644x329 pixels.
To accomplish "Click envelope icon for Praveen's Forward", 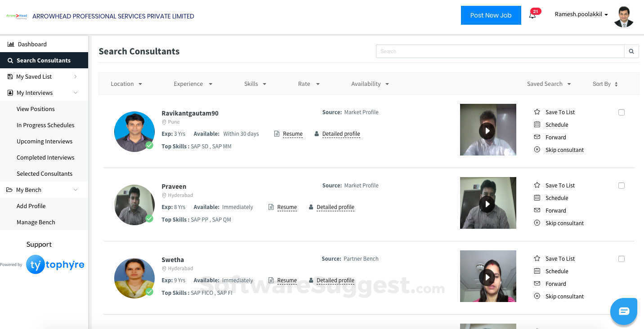I will click(537, 210).
